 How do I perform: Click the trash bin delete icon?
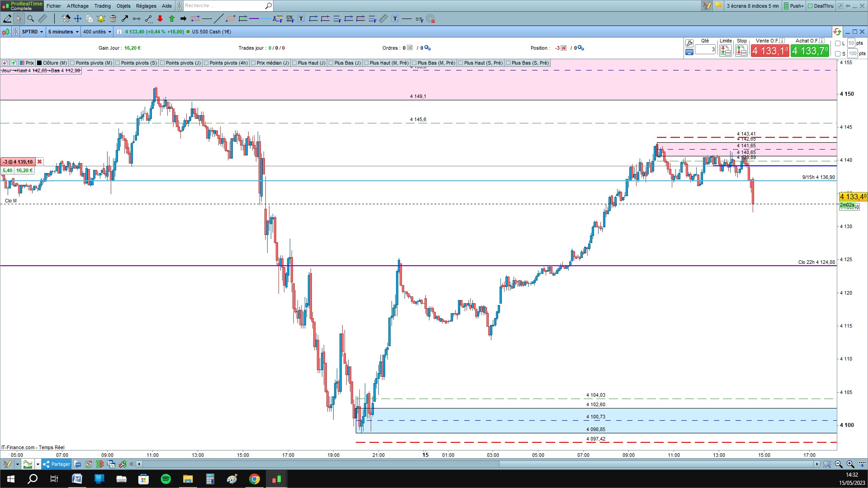113,19
